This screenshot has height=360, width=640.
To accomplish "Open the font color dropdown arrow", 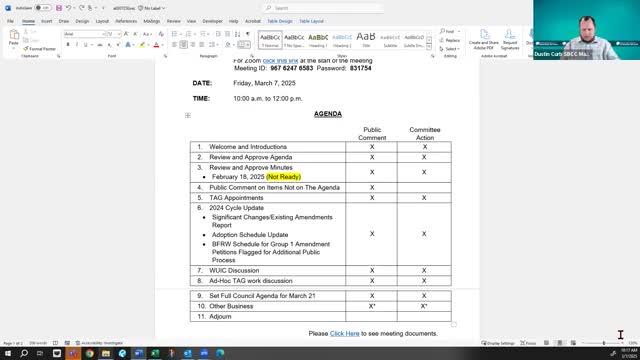I will 162,45.
